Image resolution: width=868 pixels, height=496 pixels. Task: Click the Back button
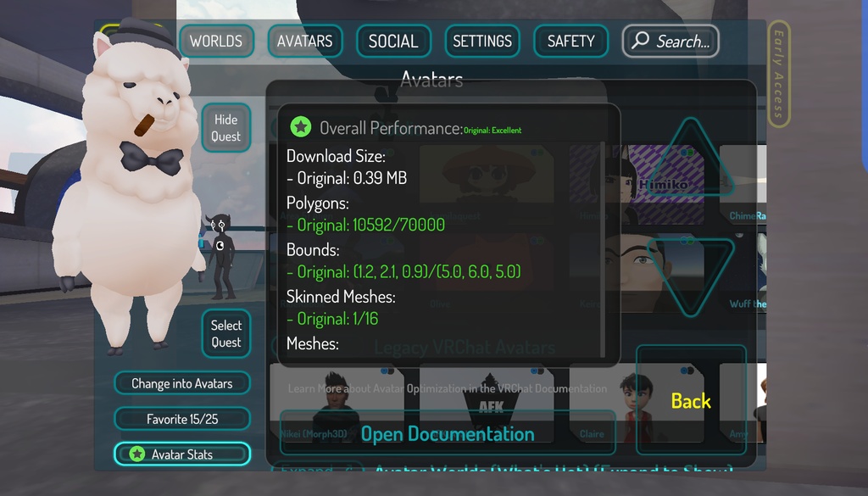click(x=691, y=400)
